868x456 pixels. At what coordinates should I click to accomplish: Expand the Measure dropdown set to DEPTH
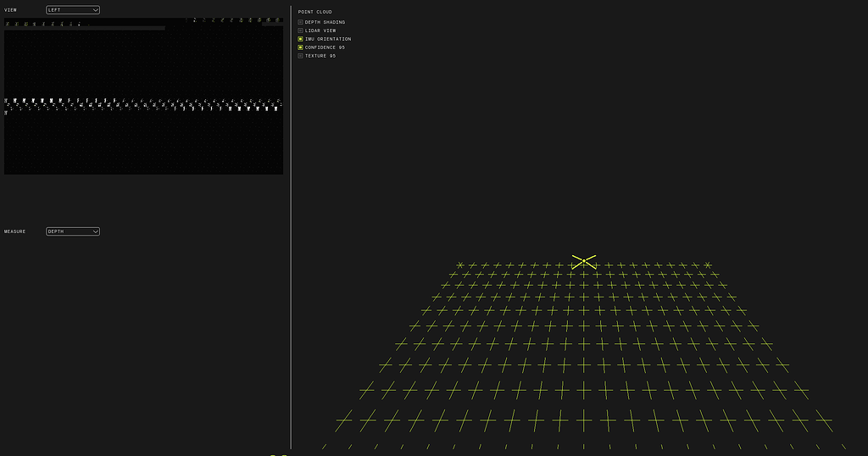tap(73, 231)
